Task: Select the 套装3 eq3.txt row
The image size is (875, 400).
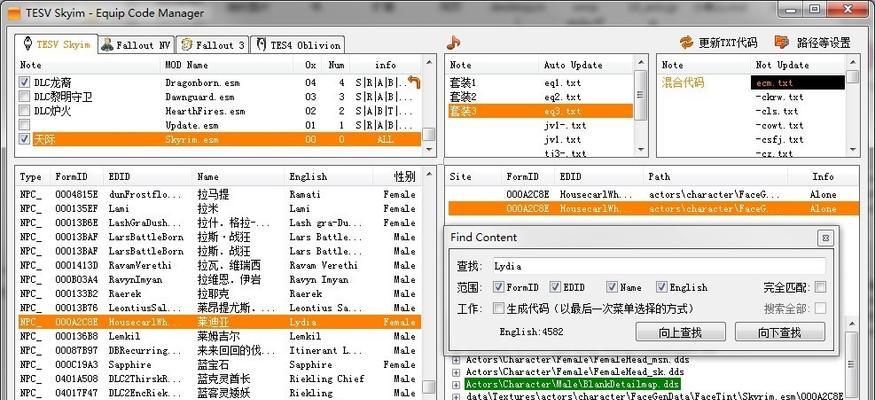Action: 540,111
